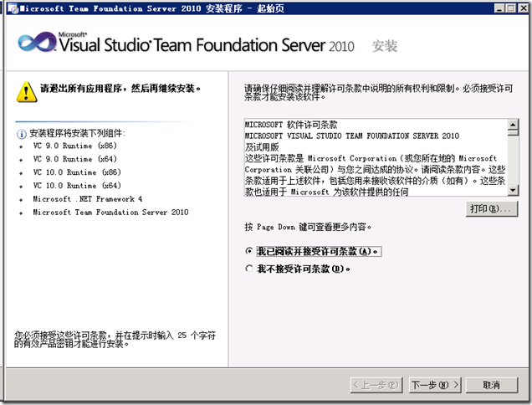Click the MICROSOFT 软件许可条款 heading line
The height and width of the screenshot is (405, 532).
pos(291,125)
